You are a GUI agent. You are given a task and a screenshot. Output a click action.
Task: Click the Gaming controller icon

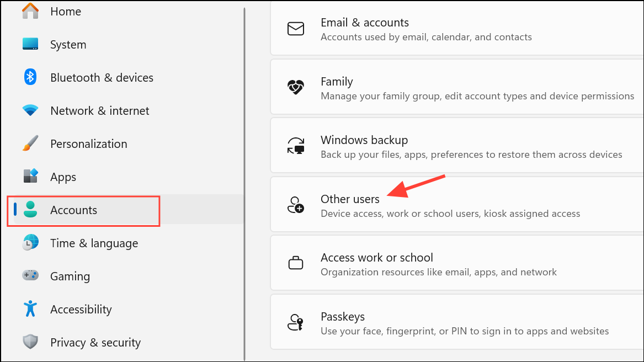pyautogui.click(x=30, y=275)
